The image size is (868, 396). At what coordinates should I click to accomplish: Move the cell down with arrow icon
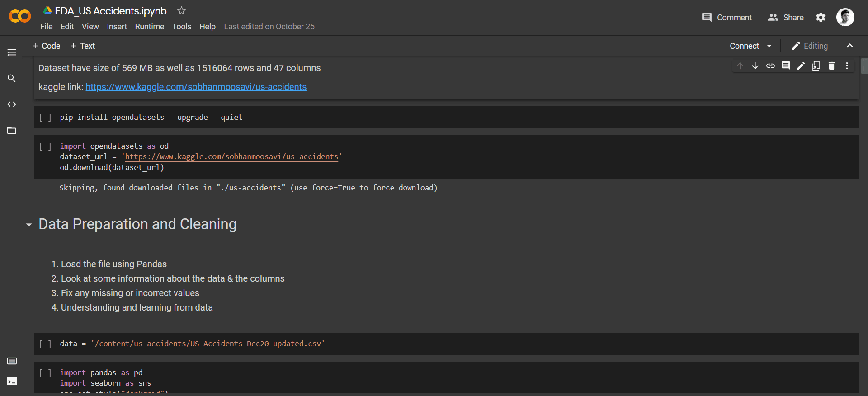tap(755, 66)
